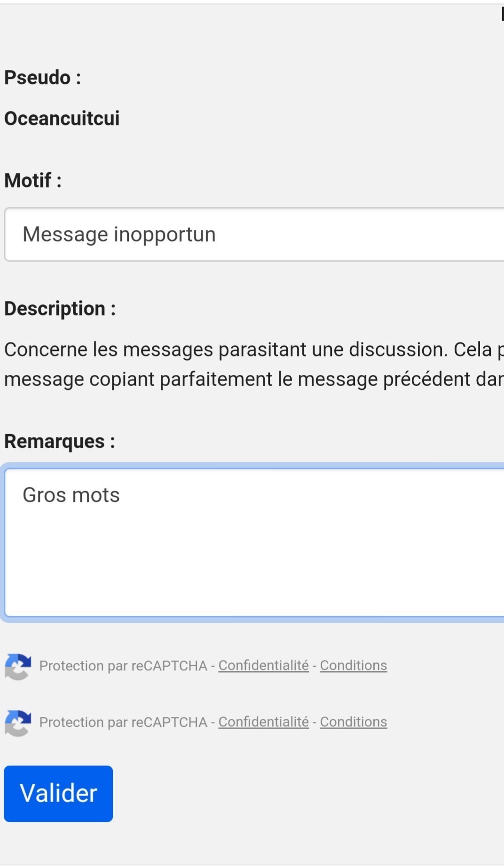This screenshot has height=866, width=504.
Task: Open Conditions link in first reCAPTCHA line
Action: (354, 666)
